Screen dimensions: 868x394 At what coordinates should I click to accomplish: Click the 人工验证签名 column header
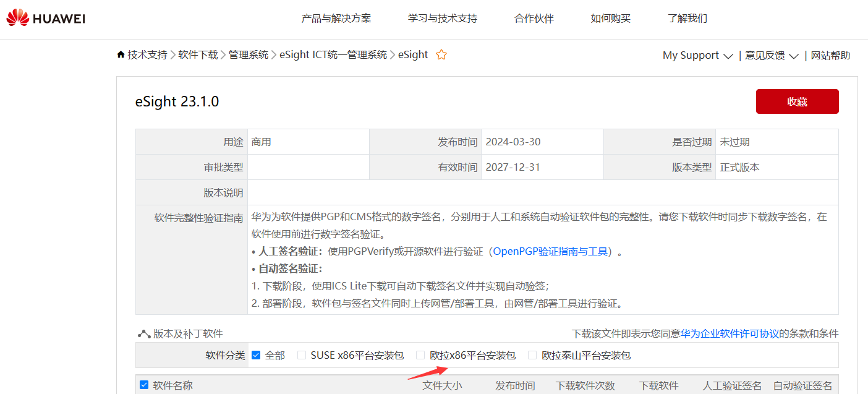click(x=732, y=385)
